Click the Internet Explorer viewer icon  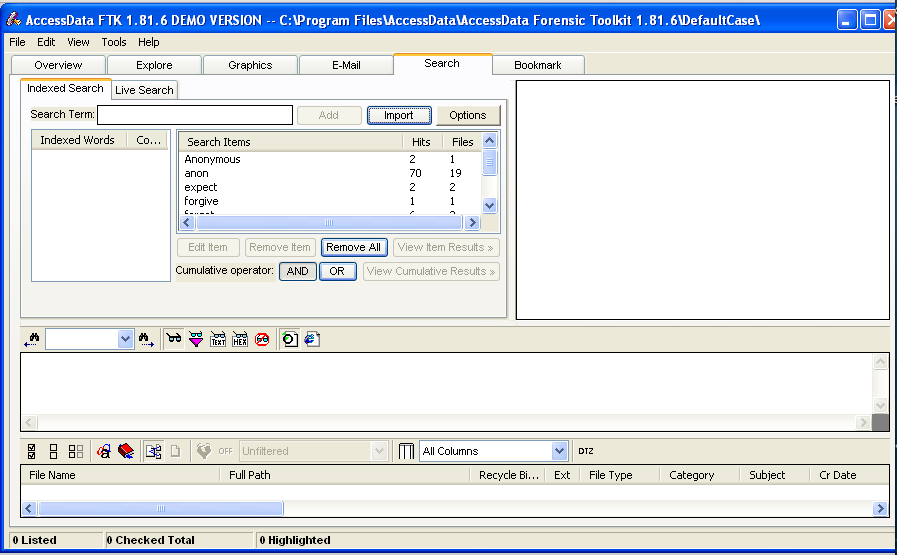point(312,339)
